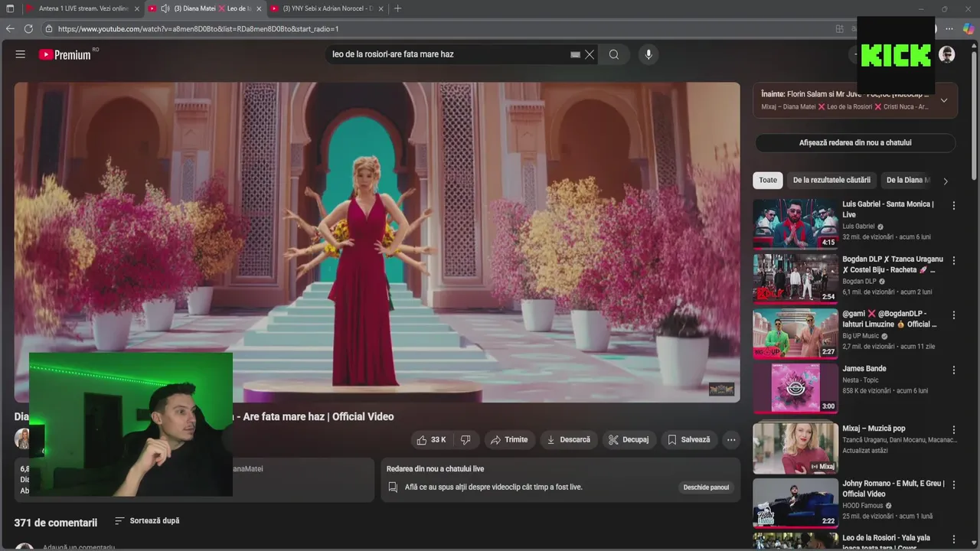980x551 pixels.
Task: Open split screen icon in address bar
Action: pyautogui.click(x=840, y=29)
